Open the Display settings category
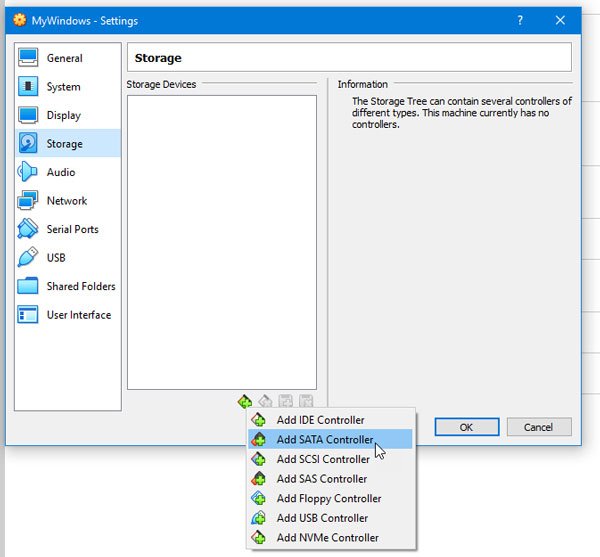The width and height of the screenshot is (600, 557). coord(63,115)
